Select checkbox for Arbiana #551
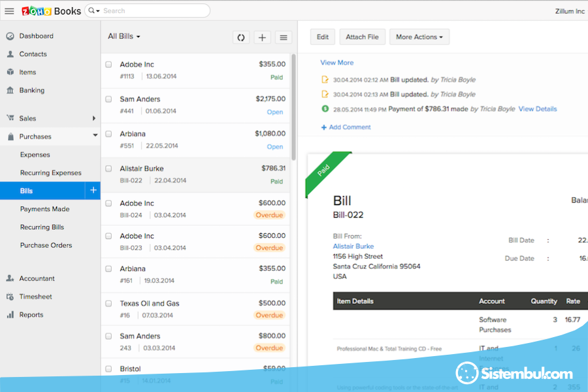The height and width of the screenshot is (392, 588). point(108,134)
